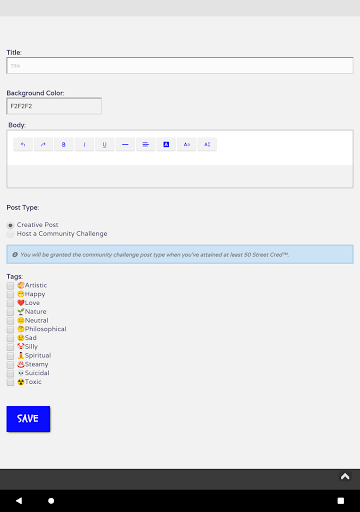
Task: Check the Philosophical tag
Action: click(10, 329)
